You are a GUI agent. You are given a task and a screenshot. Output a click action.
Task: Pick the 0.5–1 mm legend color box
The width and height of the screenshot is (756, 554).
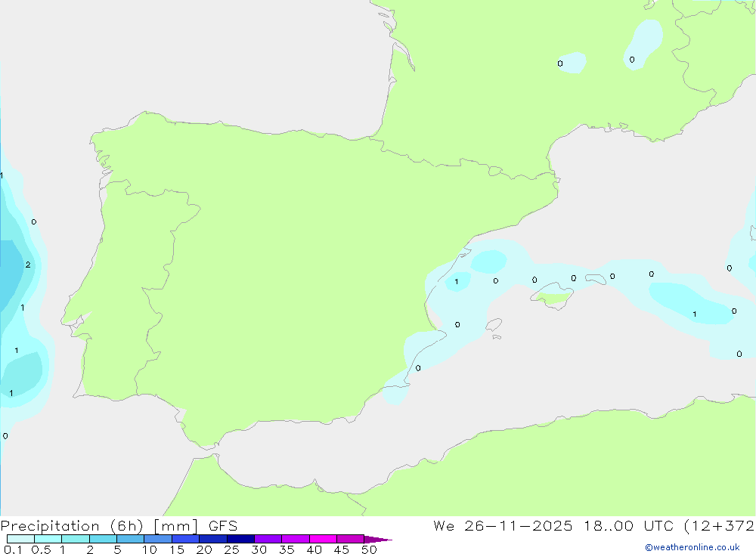click(48, 539)
